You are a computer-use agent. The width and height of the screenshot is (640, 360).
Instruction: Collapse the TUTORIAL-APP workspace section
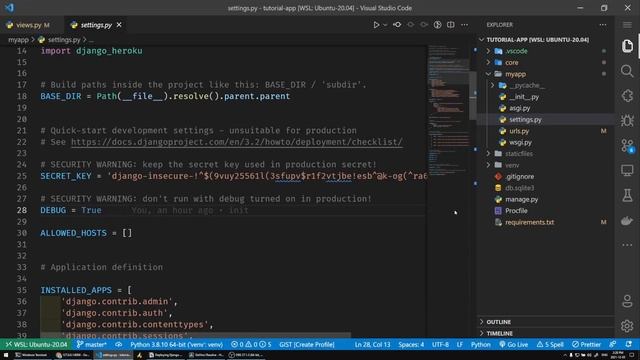[x=538, y=40]
